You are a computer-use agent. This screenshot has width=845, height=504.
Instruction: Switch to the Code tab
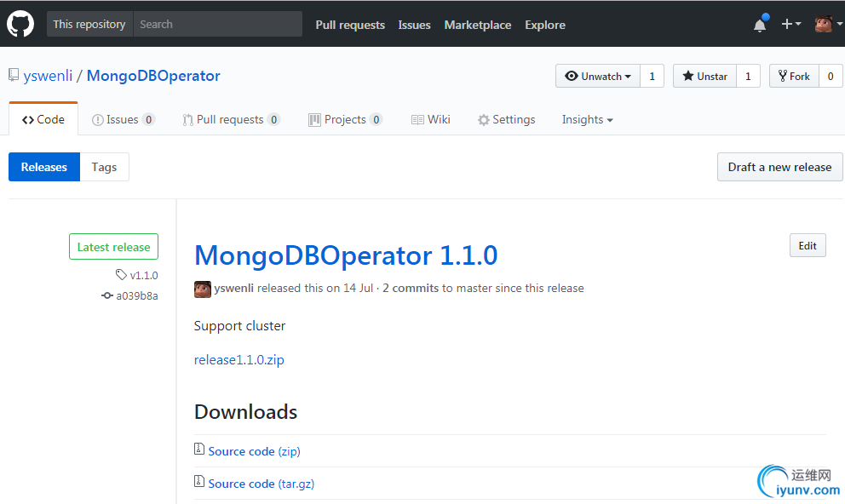tap(43, 119)
